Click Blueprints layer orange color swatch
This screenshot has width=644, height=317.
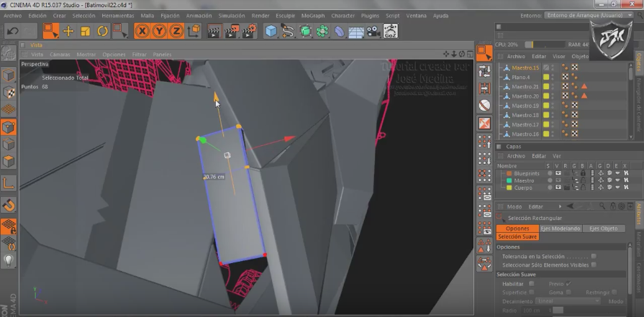[x=509, y=173]
